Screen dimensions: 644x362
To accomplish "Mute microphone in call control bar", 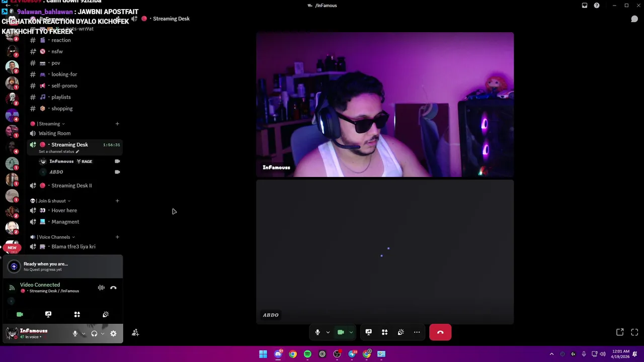I will [x=317, y=332].
